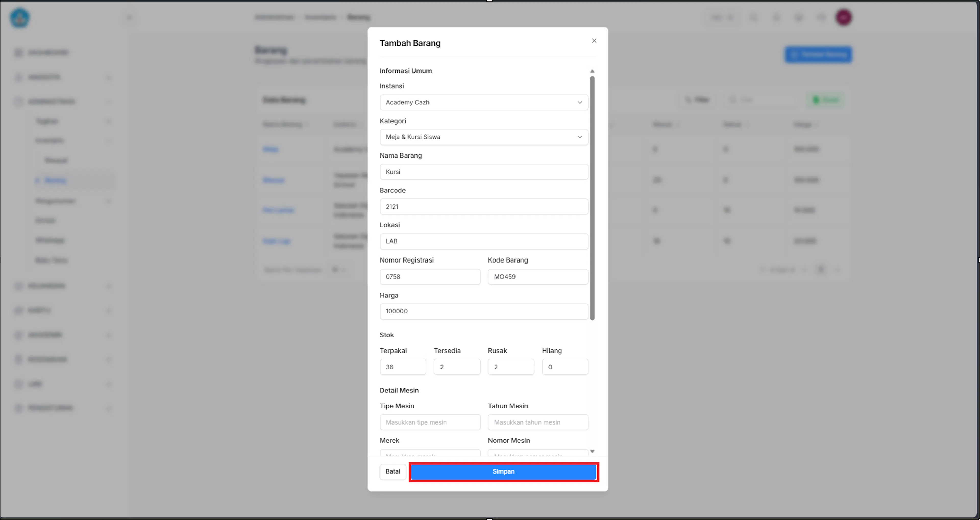Viewport: 980px width, 520px height.
Task: Click the Nama Barang field containing Kursi
Action: (x=484, y=172)
